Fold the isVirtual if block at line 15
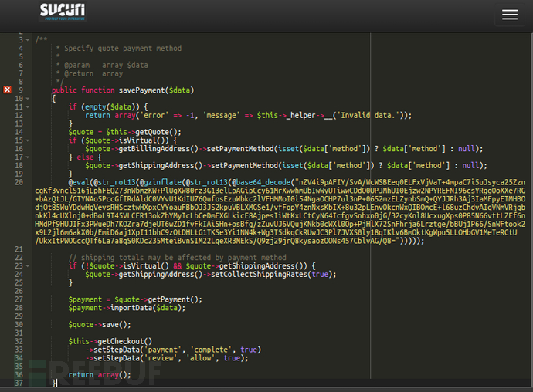Image resolution: width=533 pixels, height=392 pixels. pyautogui.click(x=28, y=140)
